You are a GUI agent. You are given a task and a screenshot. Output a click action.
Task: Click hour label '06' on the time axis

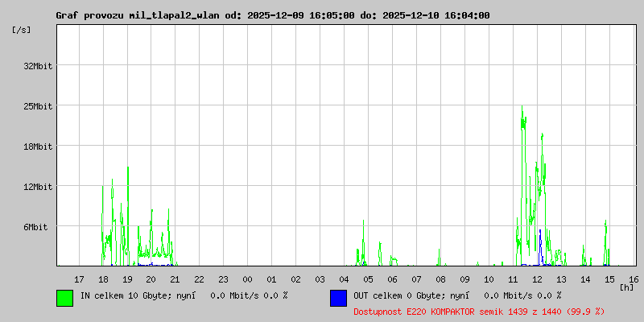392,279
